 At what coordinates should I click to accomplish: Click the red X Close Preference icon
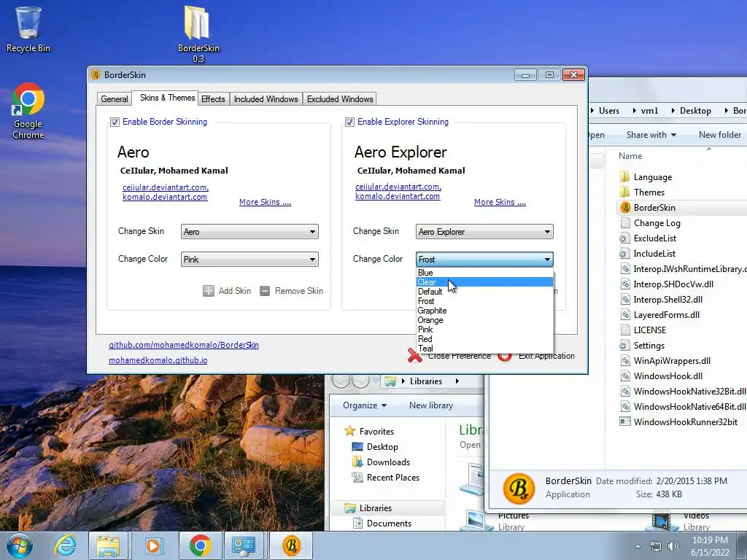coord(414,355)
